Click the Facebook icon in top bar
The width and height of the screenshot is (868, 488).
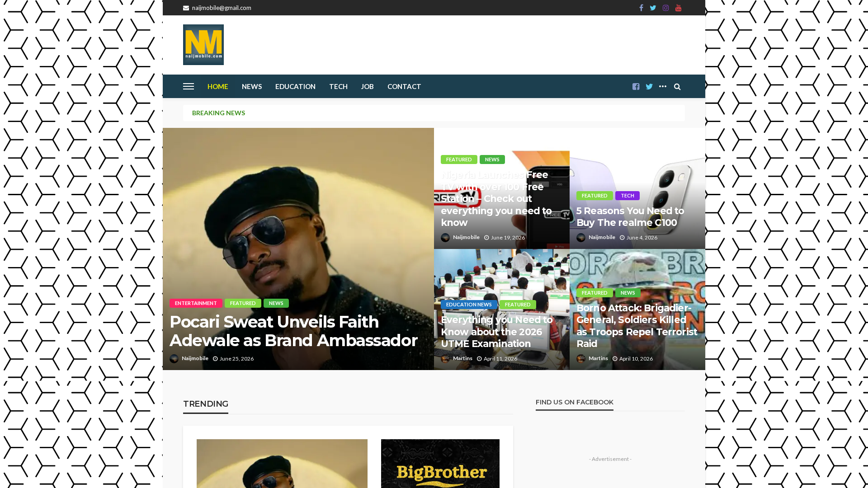[641, 8]
